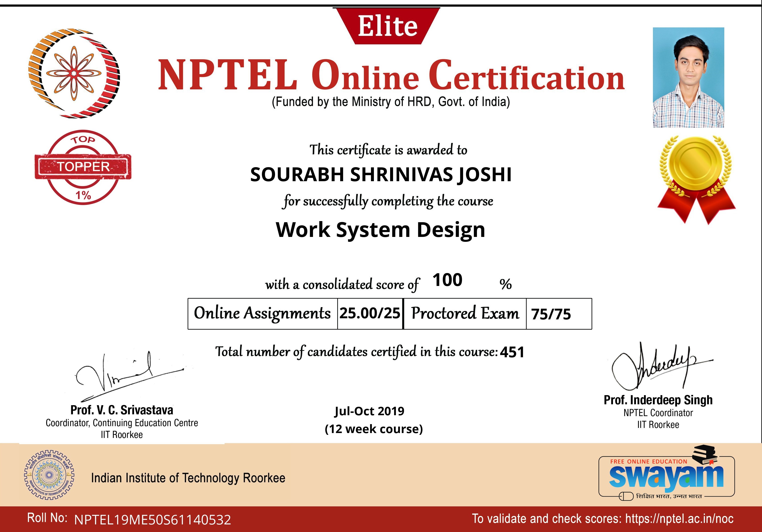Click the Proctored Exam score 75/75
Screen dimensions: 762x532
551,314
